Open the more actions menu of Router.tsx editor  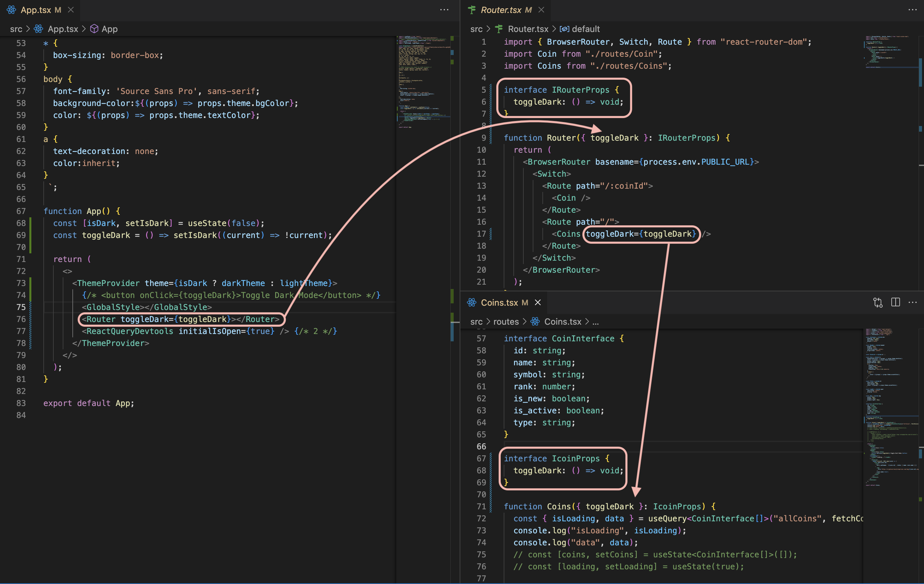[x=912, y=10]
